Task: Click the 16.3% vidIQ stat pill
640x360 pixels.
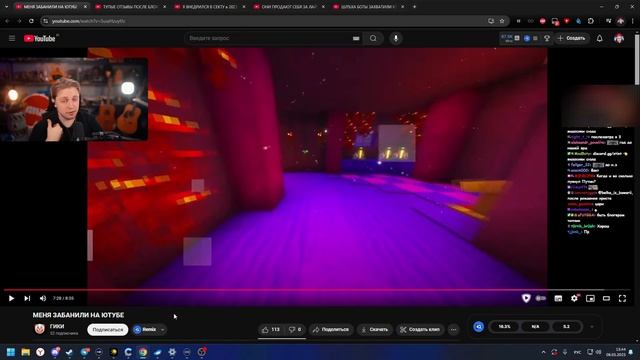Action: pos(504,327)
